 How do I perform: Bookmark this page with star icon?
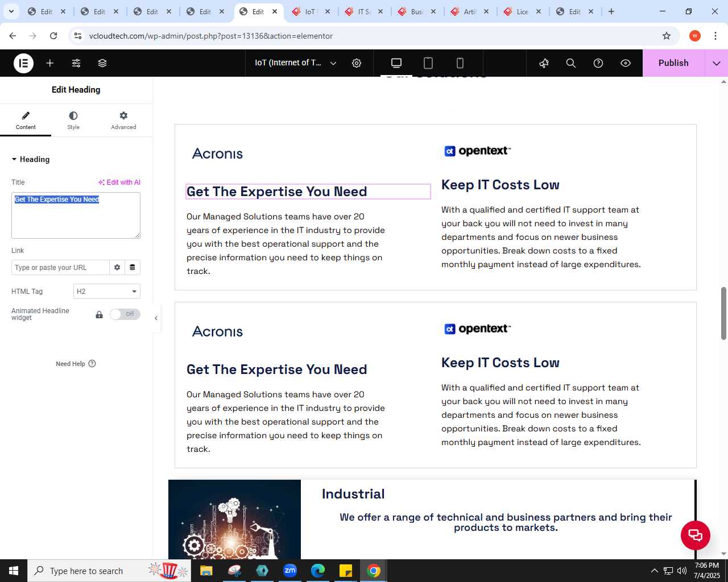(x=667, y=36)
